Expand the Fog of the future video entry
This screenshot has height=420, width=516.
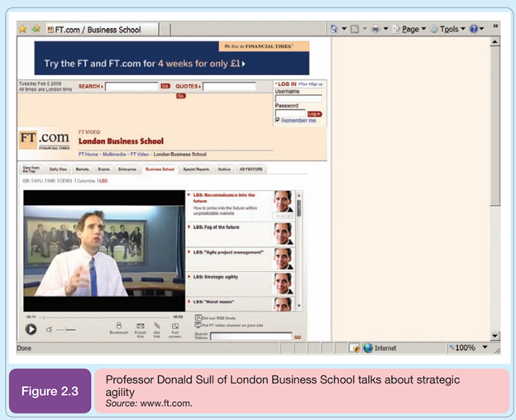tap(189, 227)
